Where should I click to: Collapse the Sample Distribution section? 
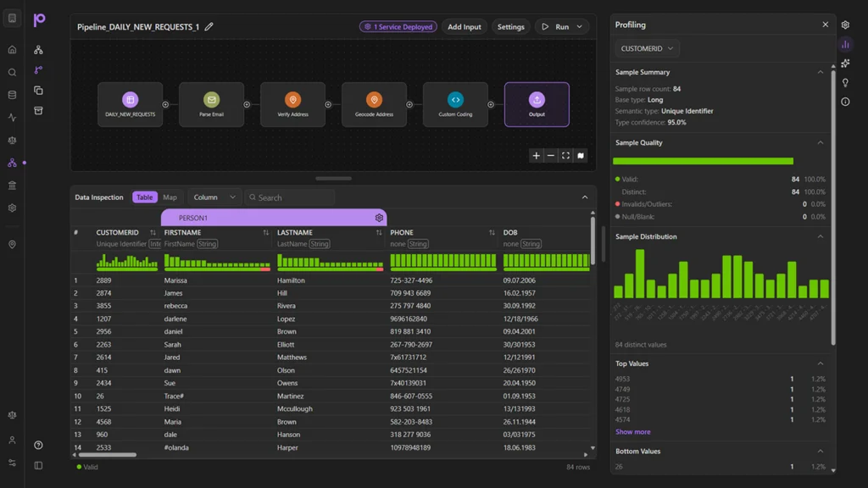point(821,237)
